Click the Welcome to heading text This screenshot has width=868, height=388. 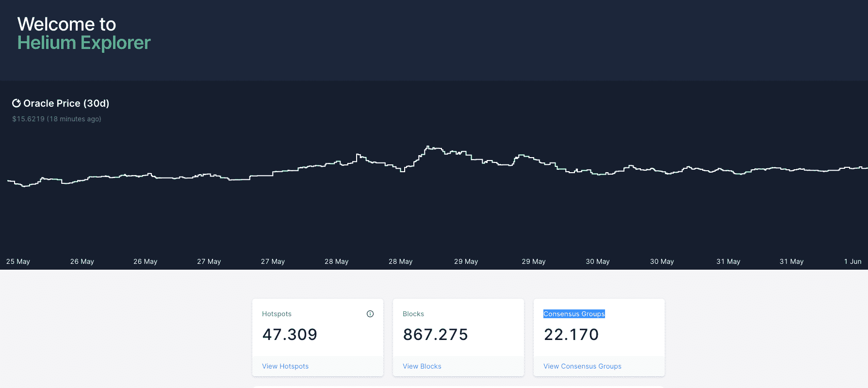pyautogui.click(x=66, y=24)
